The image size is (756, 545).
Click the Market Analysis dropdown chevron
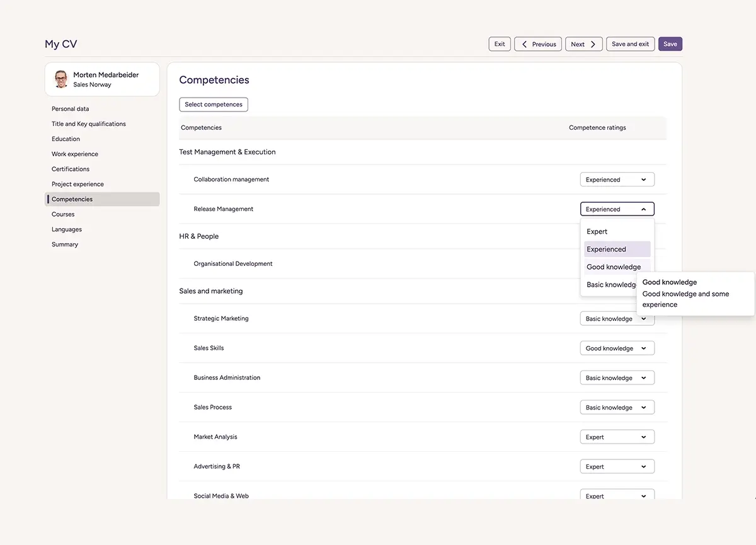pyautogui.click(x=643, y=437)
